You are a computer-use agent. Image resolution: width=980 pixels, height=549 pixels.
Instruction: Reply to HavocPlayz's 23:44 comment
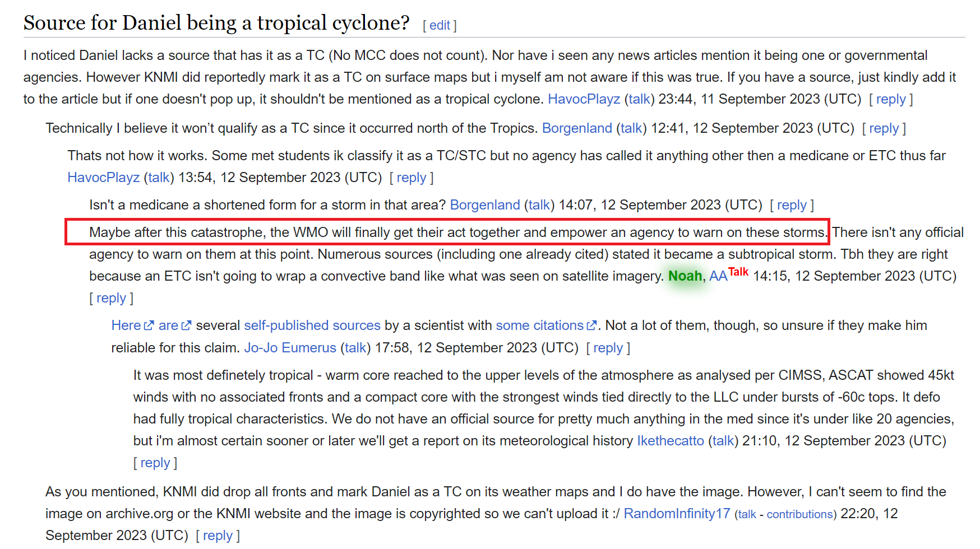890,99
